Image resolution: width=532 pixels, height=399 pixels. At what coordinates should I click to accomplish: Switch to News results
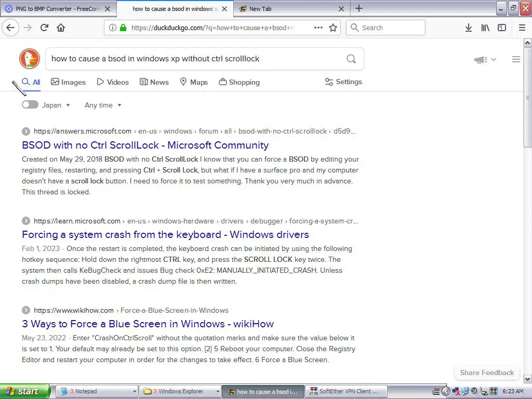coord(154,82)
